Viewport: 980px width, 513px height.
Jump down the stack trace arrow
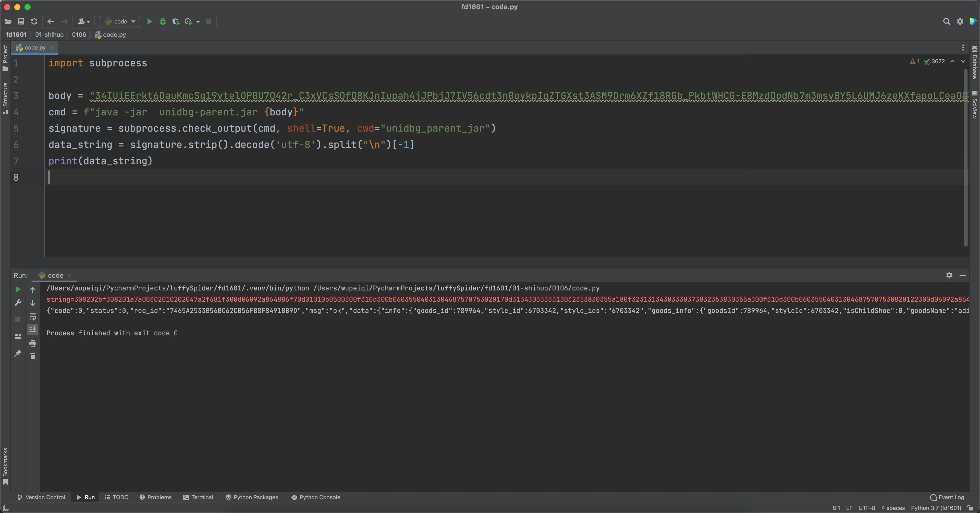coord(33,303)
